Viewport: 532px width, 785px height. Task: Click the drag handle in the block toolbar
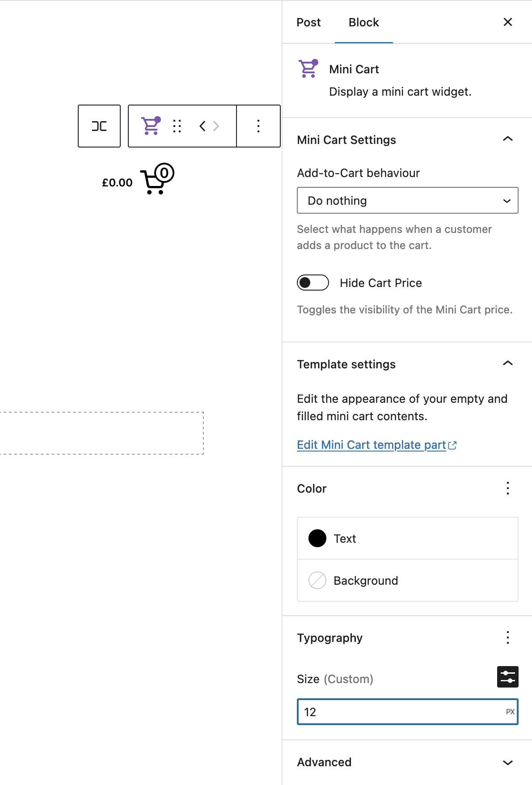tap(177, 126)
